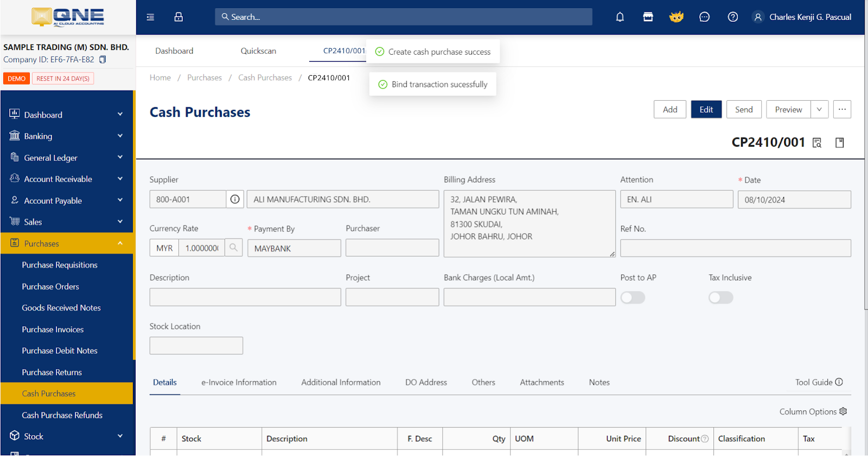868x465 pixels.
Task: Click the Date field 08/10/2024
Action: click(794, 199)
